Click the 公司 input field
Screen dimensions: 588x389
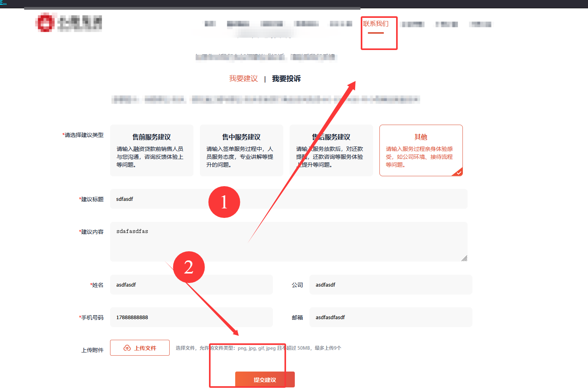tap(391, 285)
